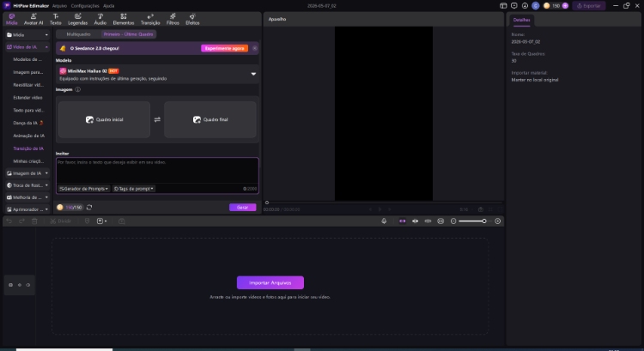Open the Legendas tool
The height and width of the screenshot is (351, 644).
(77, 19)
